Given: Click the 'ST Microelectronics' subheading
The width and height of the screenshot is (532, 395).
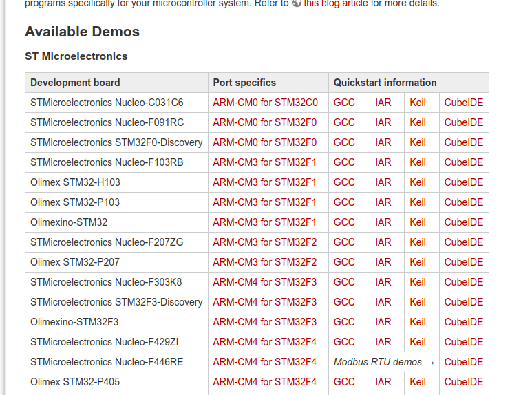Looking at the screenshot, I should coord(76,56).
